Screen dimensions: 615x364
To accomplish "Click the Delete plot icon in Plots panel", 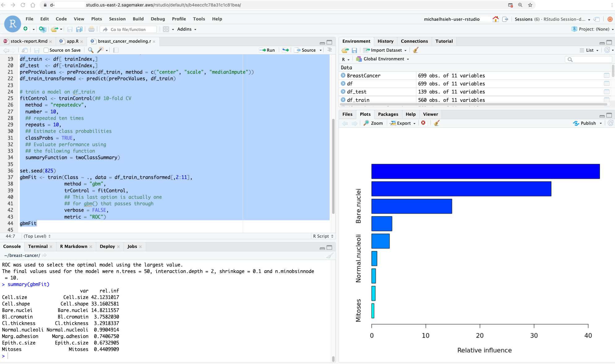I will pyautogui.click(x=424, y=123).
